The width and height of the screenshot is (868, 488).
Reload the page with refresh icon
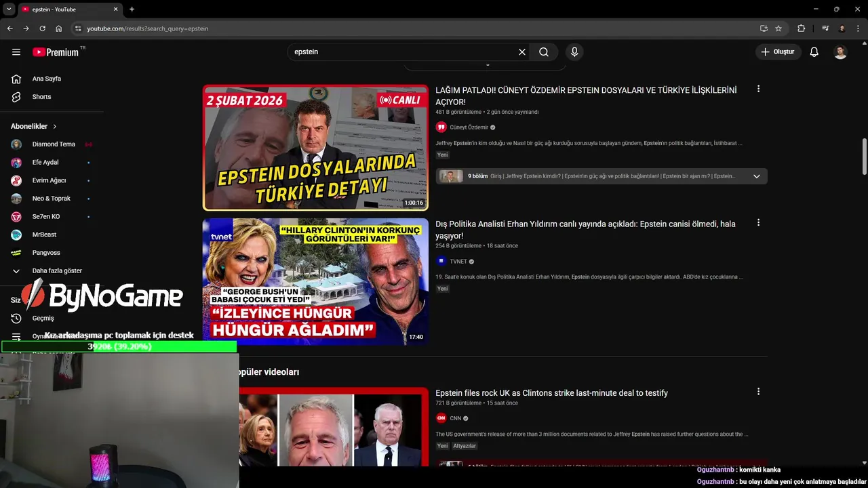(42, 28)
